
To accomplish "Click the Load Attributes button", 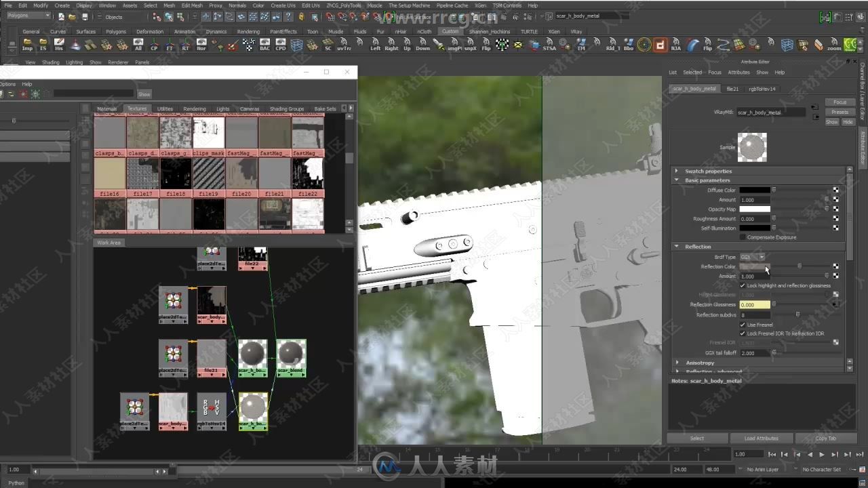I will pyautogui.click(x=761, y=439).
